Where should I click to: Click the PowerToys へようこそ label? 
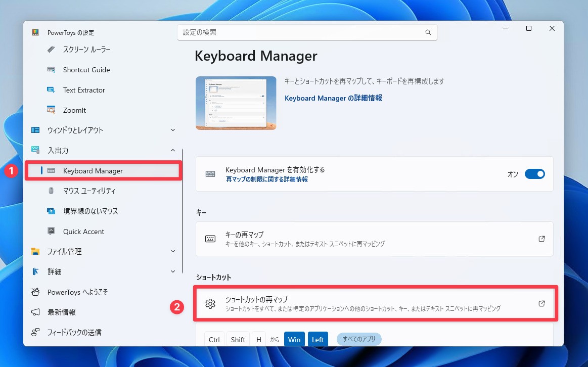78,292
